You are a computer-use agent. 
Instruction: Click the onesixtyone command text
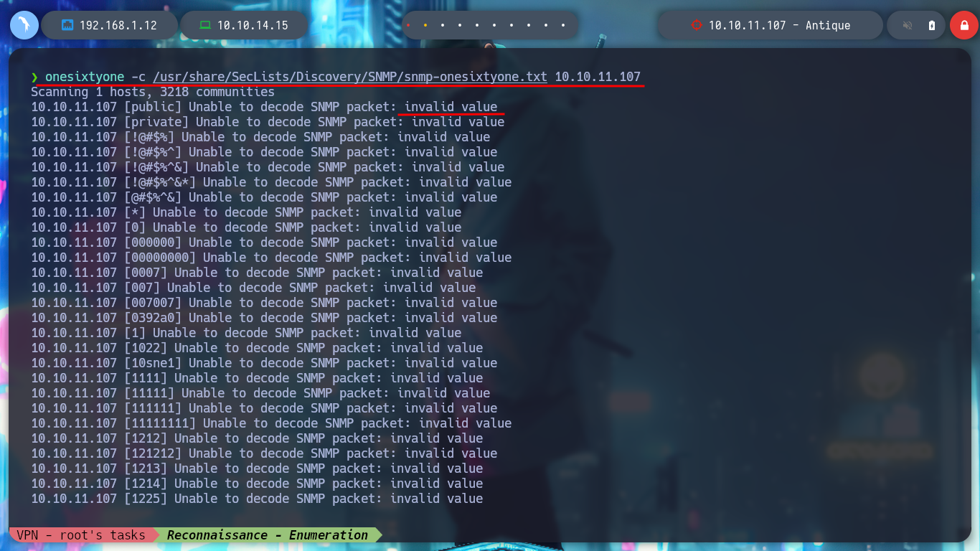85,76
